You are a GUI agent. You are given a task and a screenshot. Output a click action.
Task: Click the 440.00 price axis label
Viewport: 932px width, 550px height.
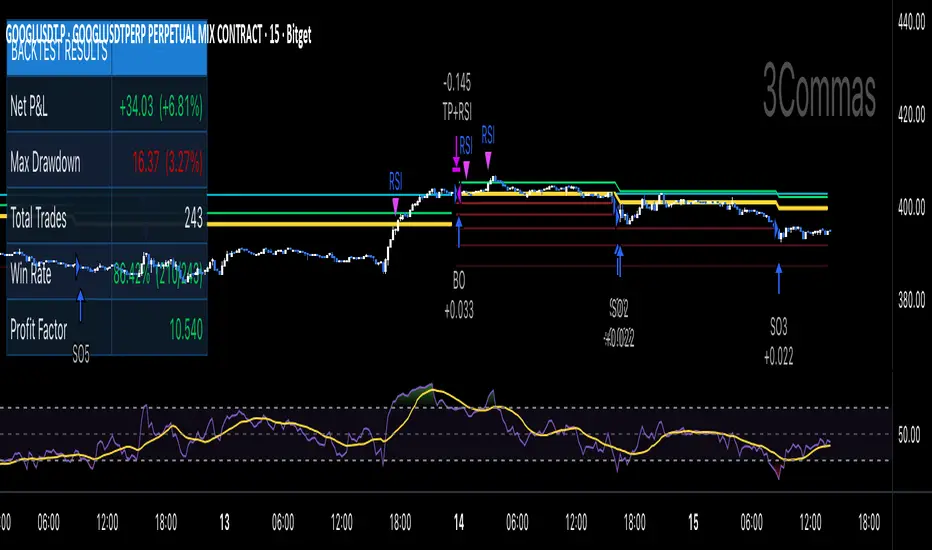coord(911,23)
